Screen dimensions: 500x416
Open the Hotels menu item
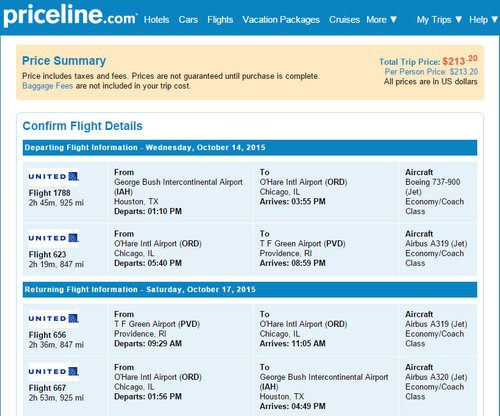pos(157,20)
